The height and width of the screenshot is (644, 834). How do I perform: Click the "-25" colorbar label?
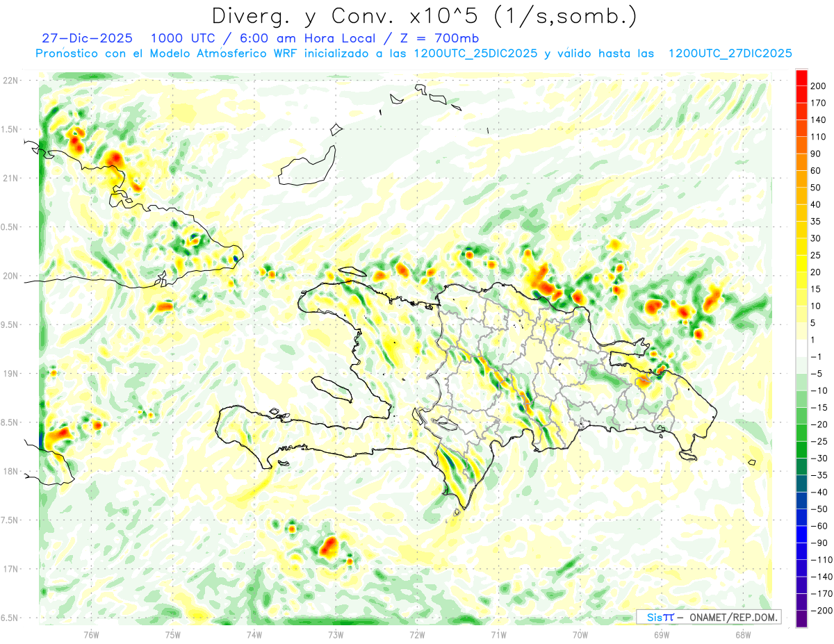[x=820, y=441]
